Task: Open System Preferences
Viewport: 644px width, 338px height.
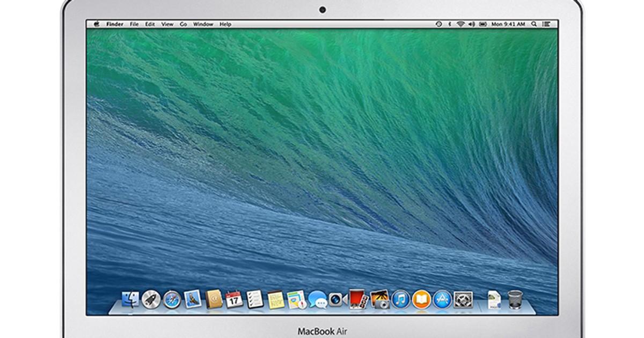Action: tap(462, 300)
